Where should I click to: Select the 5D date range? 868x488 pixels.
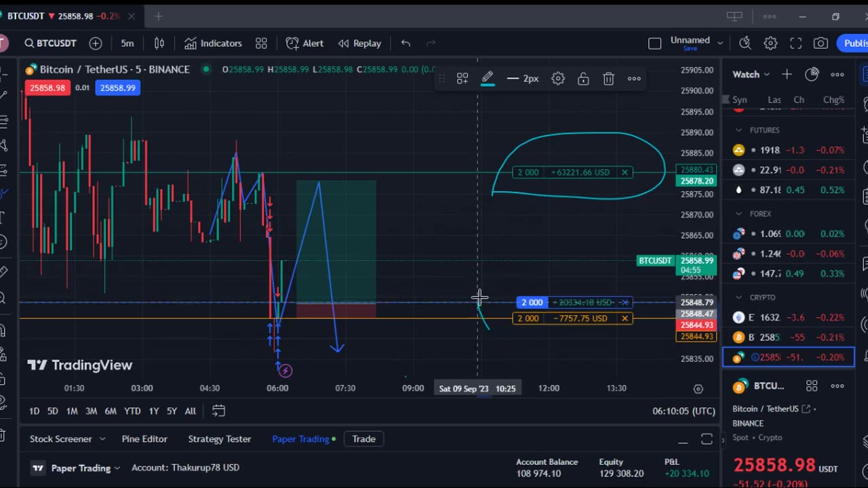click(53, 411)
